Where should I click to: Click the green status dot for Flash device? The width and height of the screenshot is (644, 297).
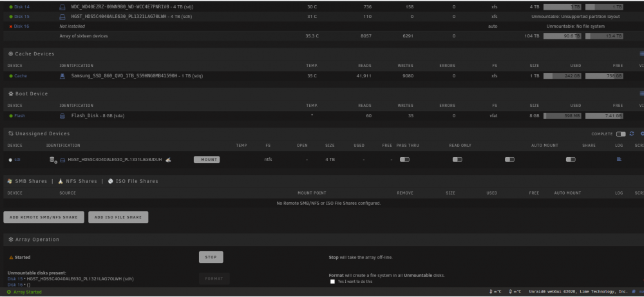(11, 116)
